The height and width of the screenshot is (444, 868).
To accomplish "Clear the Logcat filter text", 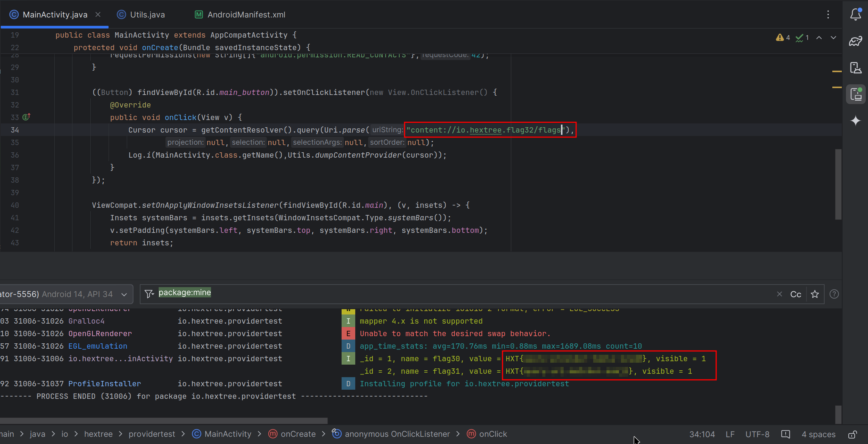I will pyautogui.click(x=780, y=294).
